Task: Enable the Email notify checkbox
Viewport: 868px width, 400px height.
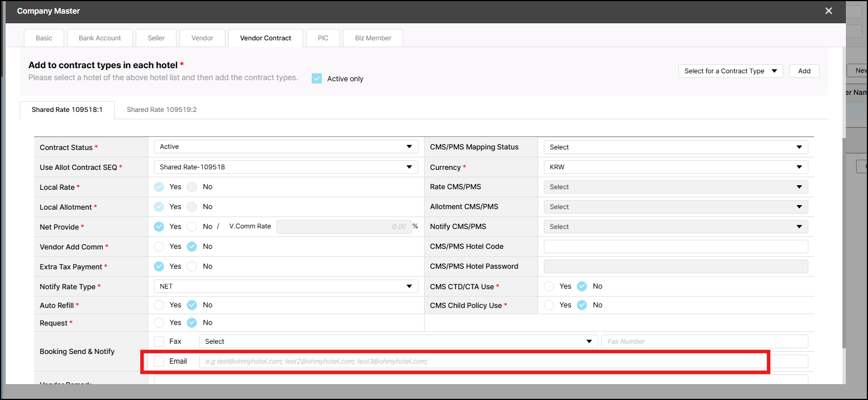Action: (x=159, y=361)
